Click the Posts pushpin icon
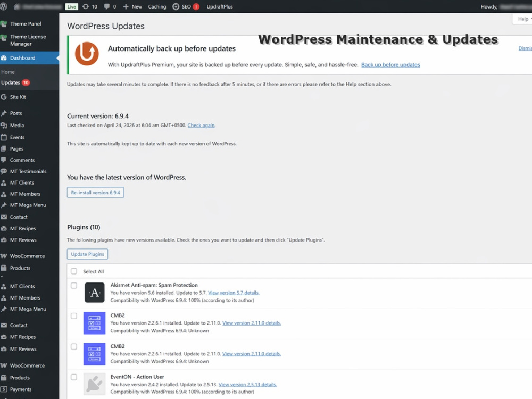The image size is (532, 399). point(4,113)
